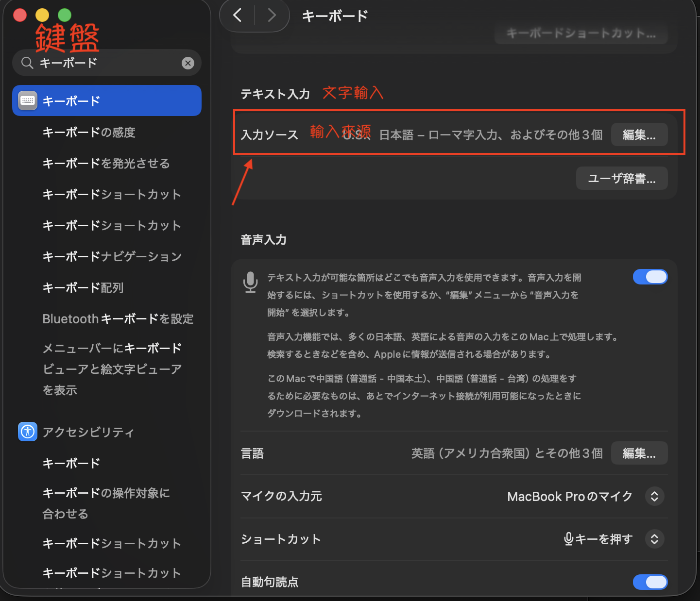Turn off the 自動句読点 toggle
Image resolution: width=700 pixels, height=601 pixels.
650,582
